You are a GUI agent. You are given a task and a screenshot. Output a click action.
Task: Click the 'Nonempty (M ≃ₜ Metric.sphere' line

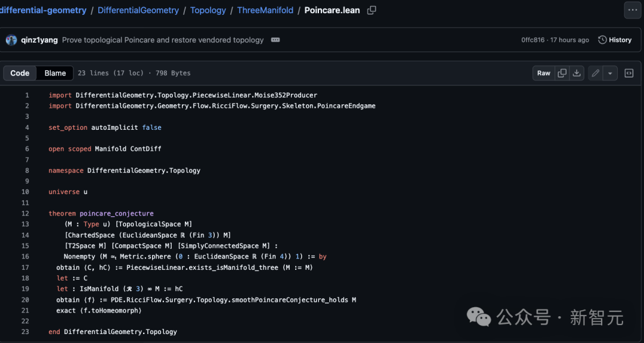pyautogui.click(x=195, y=257)
